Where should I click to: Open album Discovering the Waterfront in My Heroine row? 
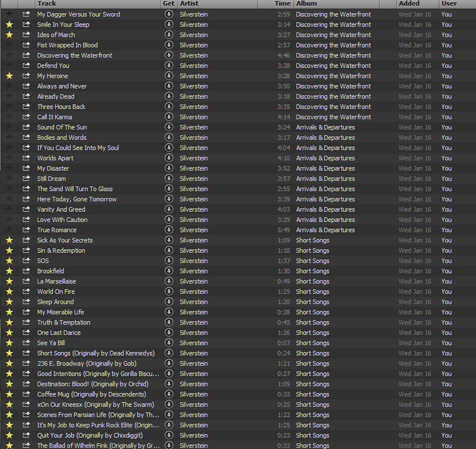point(333,76)
